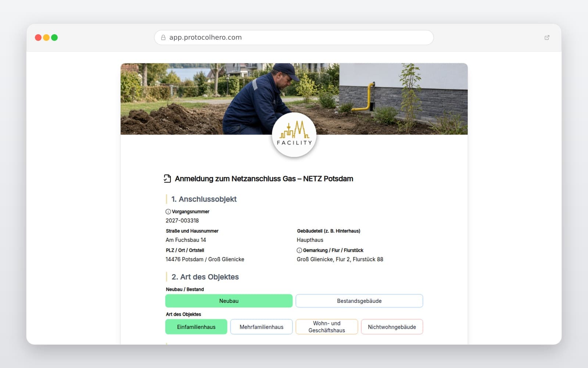Viewport: 588px width, 368px height.
Task: Click the label Neubau / Bestand
Action: [185, 289]
